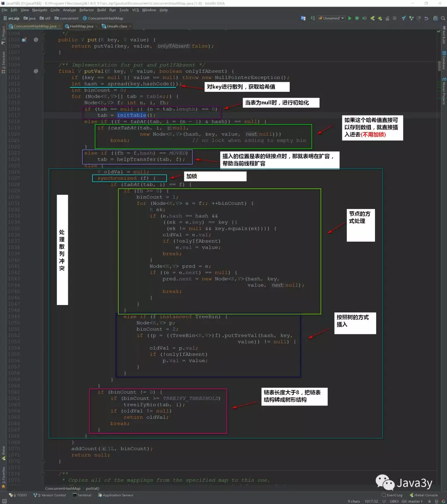Collapse the put method fold at line 1005
This screenshot has height=504, width=447.
pos(43,40)
